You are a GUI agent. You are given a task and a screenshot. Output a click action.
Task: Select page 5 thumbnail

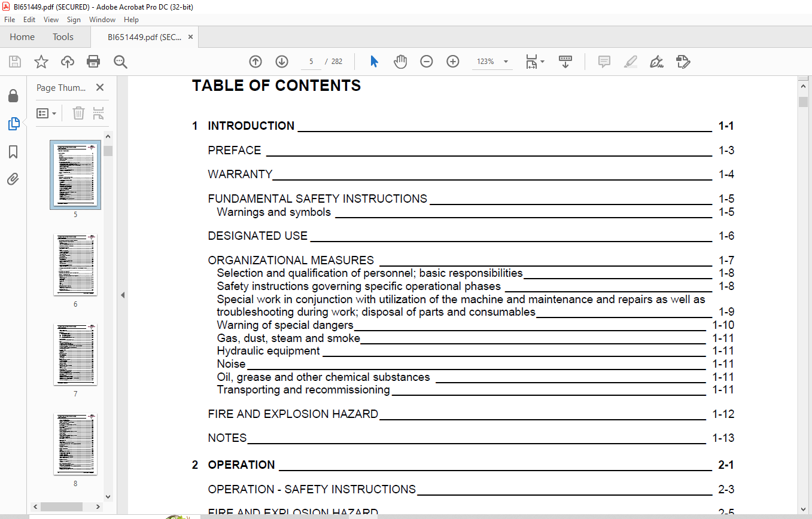point(75,175)
